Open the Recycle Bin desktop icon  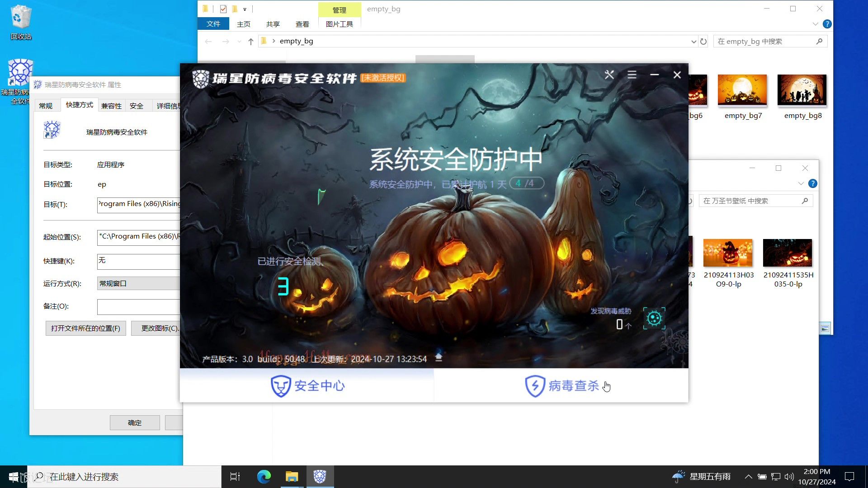click(21, 23)
